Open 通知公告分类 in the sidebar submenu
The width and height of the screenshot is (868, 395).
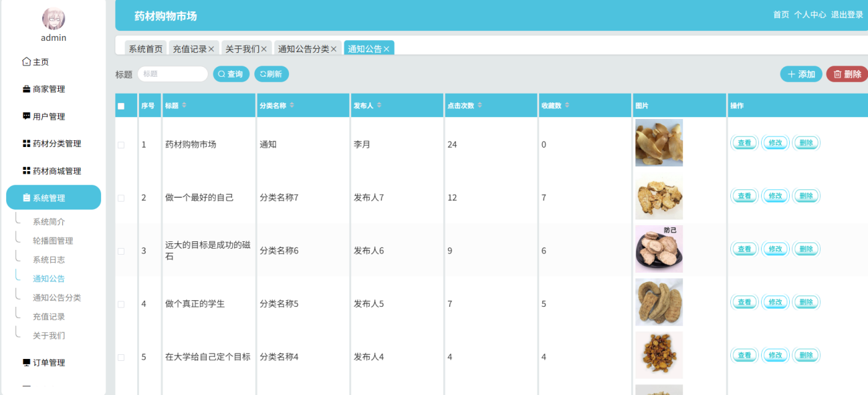point(57,298)
